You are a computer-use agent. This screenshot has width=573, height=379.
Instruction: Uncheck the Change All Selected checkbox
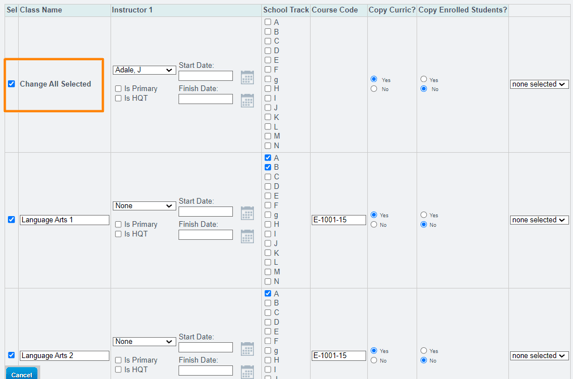click(x=11, y=84)
